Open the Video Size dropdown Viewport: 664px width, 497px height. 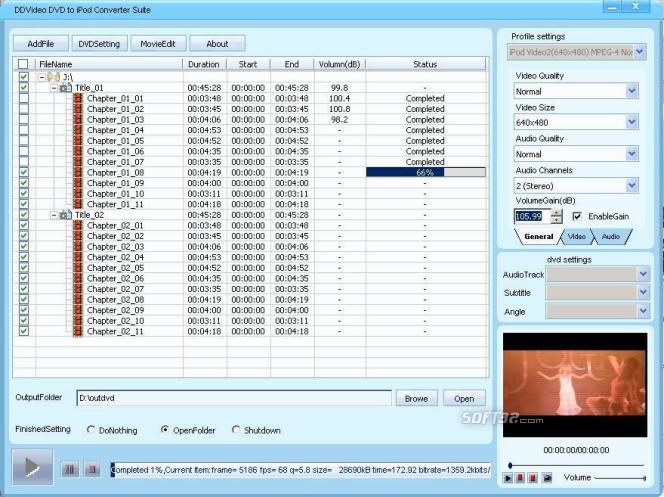click(632, 122)
